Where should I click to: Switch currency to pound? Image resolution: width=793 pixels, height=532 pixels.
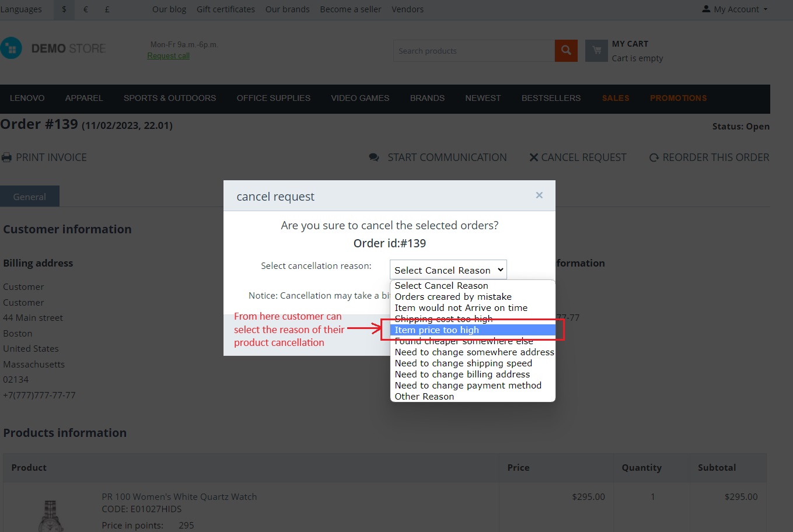pos(107,9)
